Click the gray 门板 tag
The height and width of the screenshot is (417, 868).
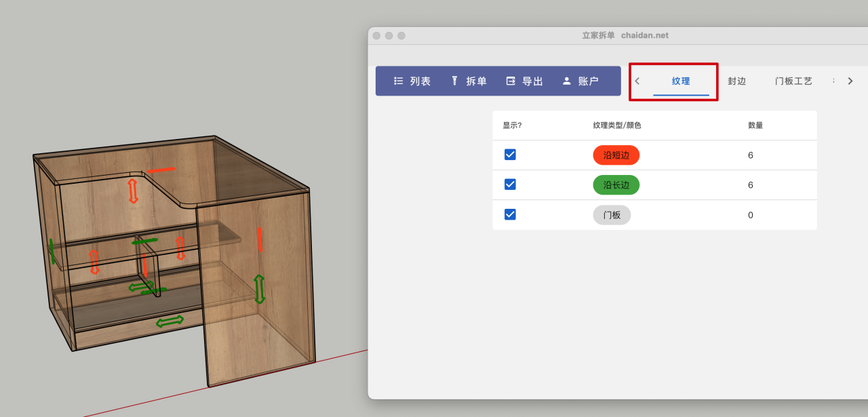point(612,215)
